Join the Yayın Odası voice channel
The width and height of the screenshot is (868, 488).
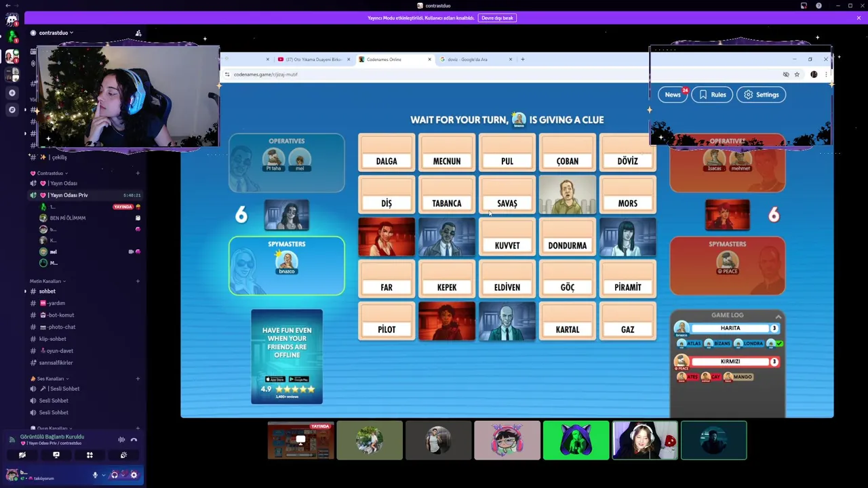point(62,183)
